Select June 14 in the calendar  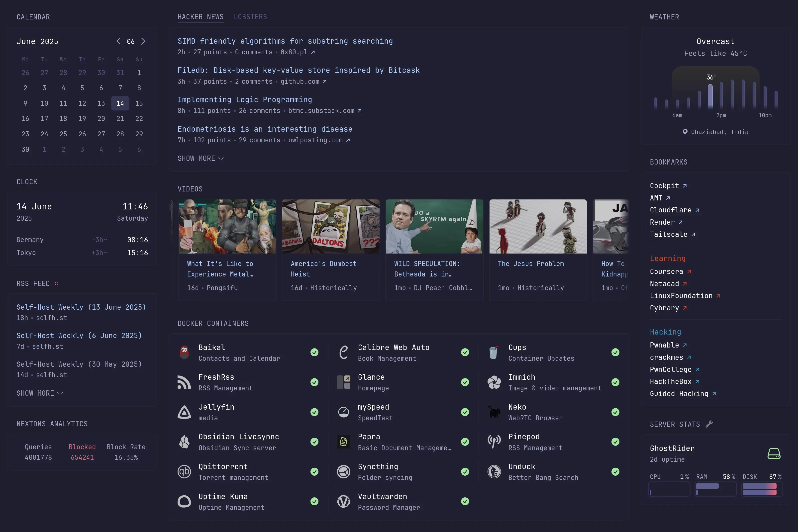point(120,103)
